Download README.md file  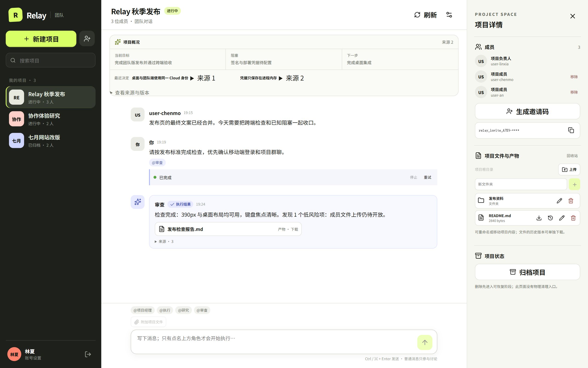tap(539, 218)
